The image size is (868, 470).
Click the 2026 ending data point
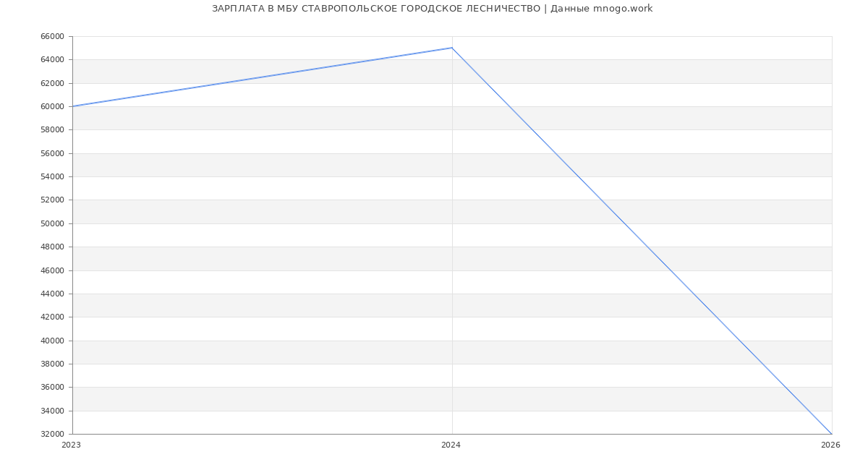pos(832,434)
